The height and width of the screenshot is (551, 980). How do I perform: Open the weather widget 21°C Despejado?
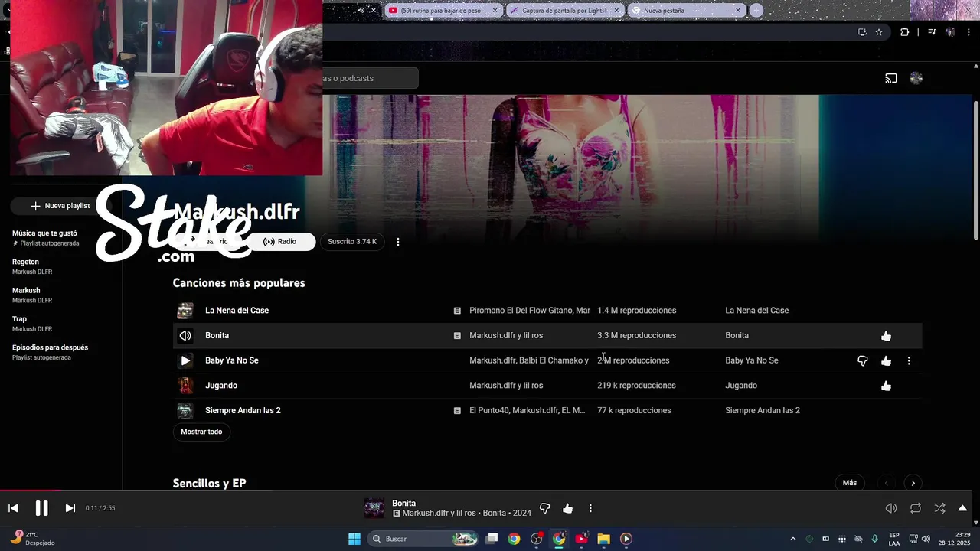click(32, 539)
